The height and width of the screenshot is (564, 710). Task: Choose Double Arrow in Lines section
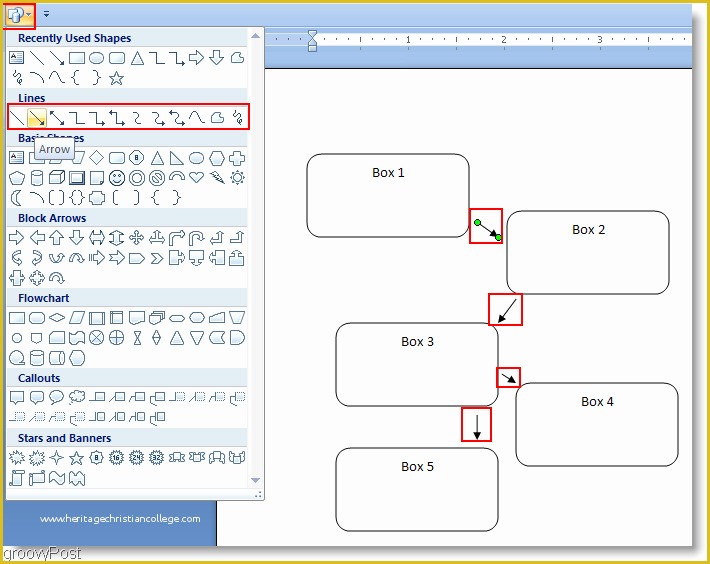click(57, 118)
